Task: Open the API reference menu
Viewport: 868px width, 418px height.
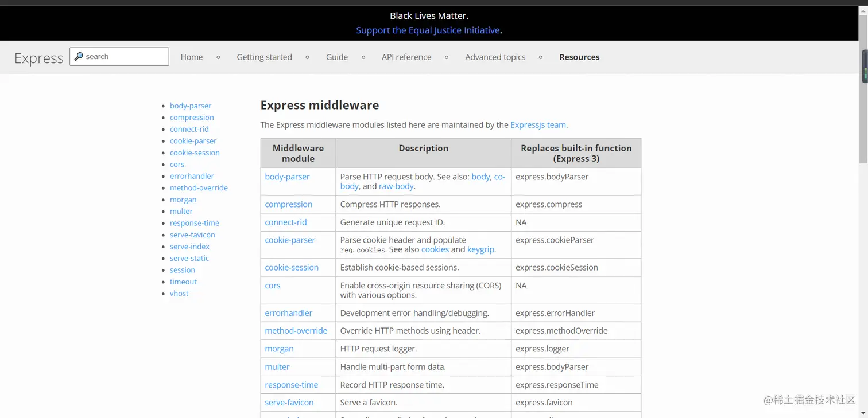Action: (406, 57)
